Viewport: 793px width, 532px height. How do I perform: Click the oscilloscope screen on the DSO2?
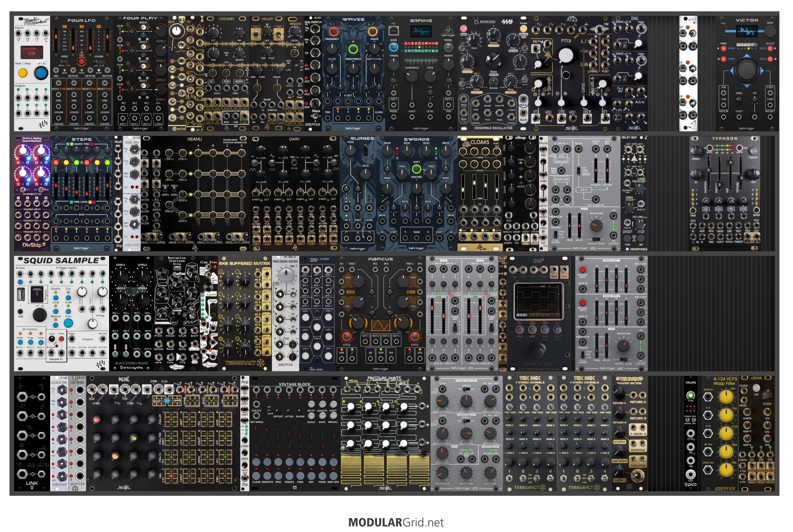point(538,301)
